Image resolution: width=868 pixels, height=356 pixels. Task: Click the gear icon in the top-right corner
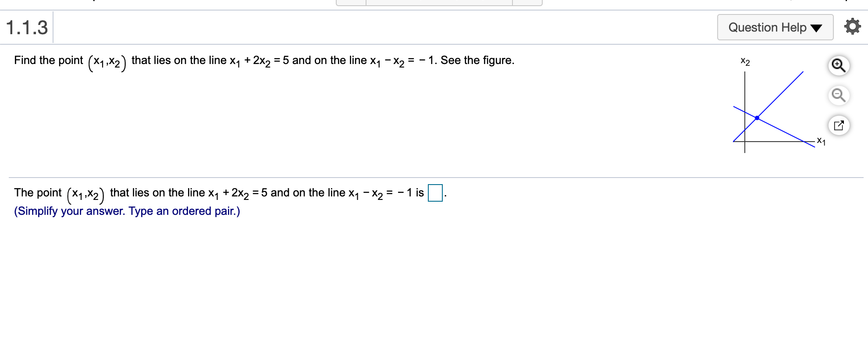(x=852, y=26)
